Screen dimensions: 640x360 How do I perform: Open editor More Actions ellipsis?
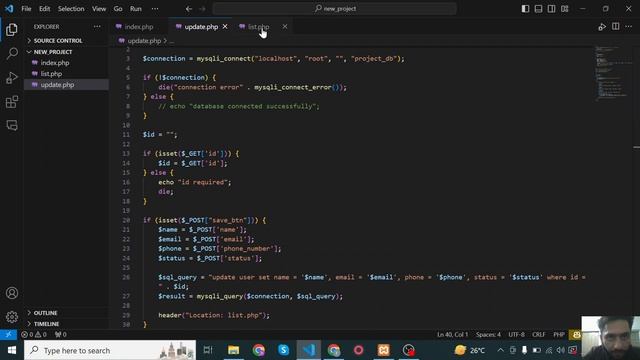click(629, 27)
